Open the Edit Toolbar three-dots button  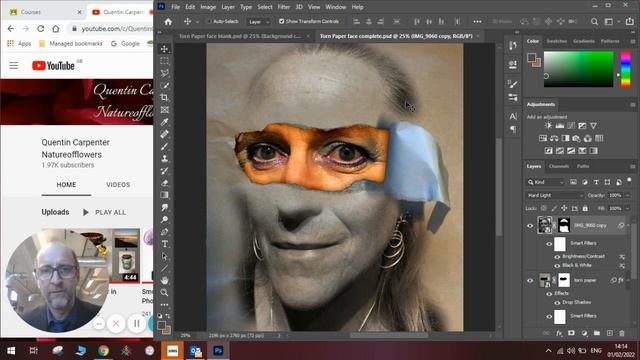(x=164, y=305)
